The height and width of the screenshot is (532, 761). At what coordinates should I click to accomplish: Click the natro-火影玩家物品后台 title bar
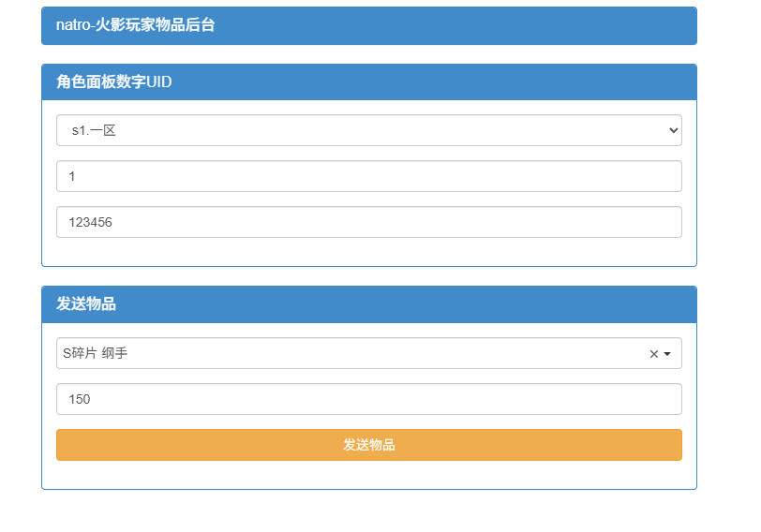368,25
